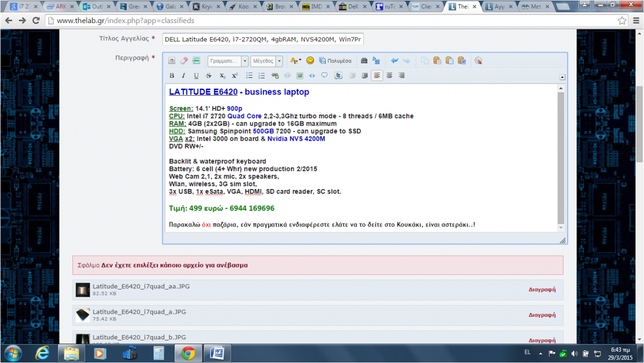Open thumbnail of Latitude_E6420_i7quad_aa.JPG

(x=83, y=289)
